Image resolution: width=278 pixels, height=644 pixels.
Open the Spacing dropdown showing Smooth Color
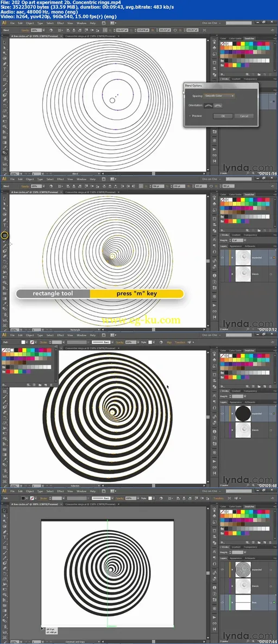[219, 95]
